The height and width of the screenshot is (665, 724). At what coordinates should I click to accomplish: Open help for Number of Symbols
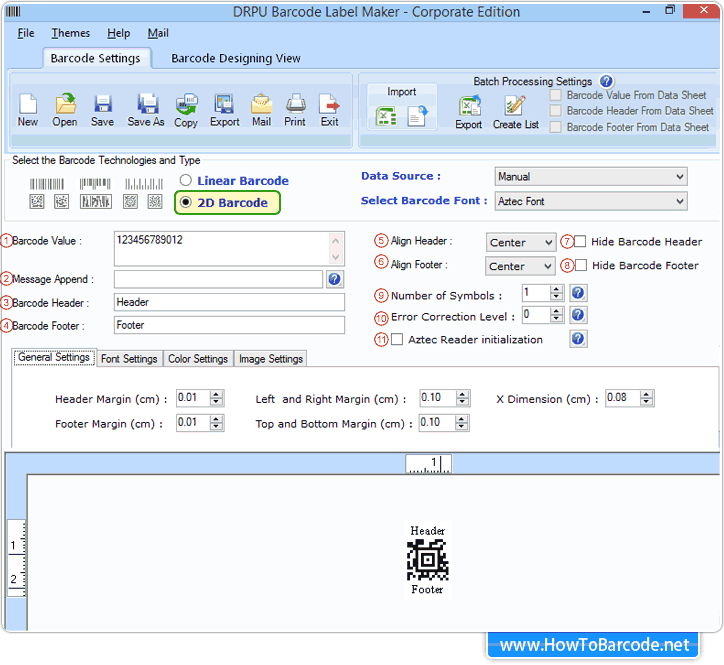(578, 293)
